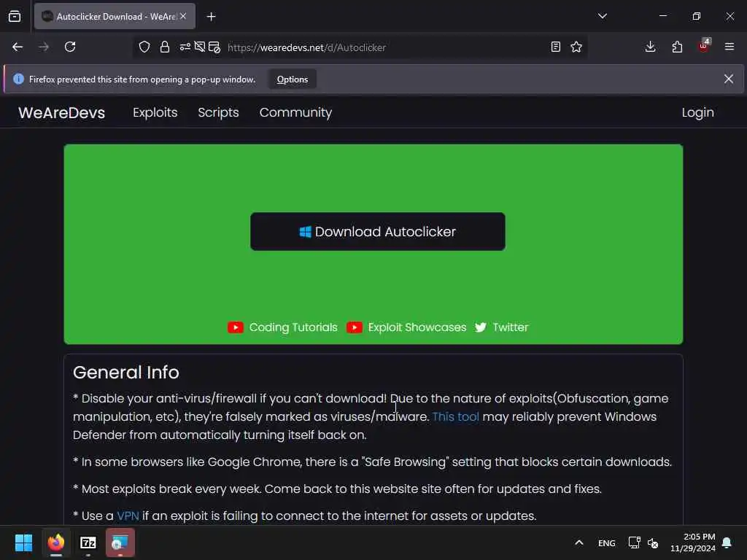Open the Downloads panel

[x=650, y=47]
